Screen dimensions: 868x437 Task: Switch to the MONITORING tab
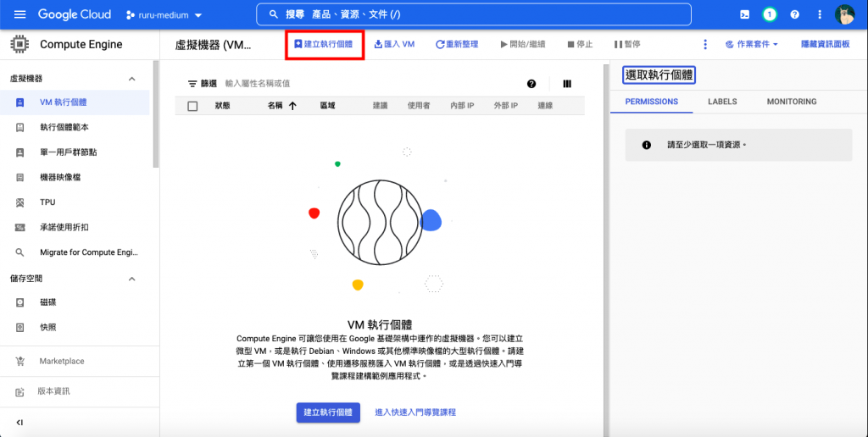click(792, 102)
